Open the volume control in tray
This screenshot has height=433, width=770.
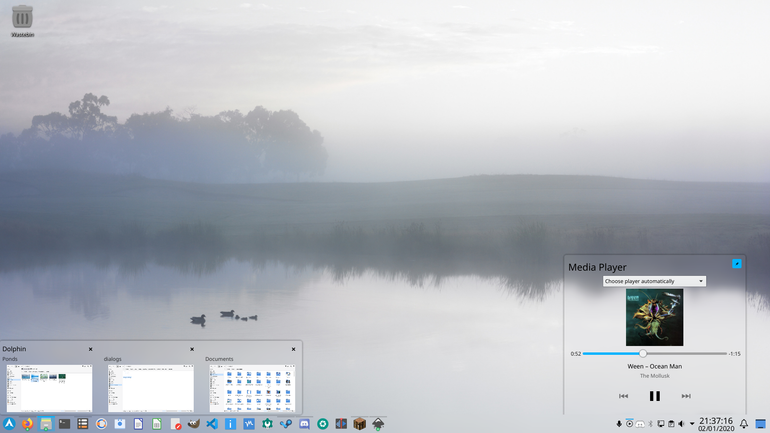click(x=681, y=424)
